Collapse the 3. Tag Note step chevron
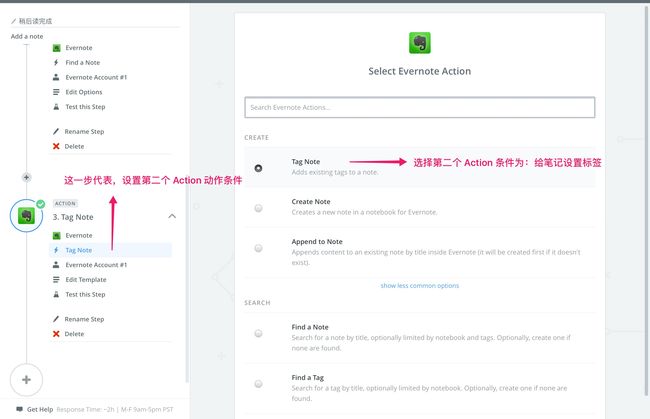This screenshot has height=419, width=650. pos(172,216)
